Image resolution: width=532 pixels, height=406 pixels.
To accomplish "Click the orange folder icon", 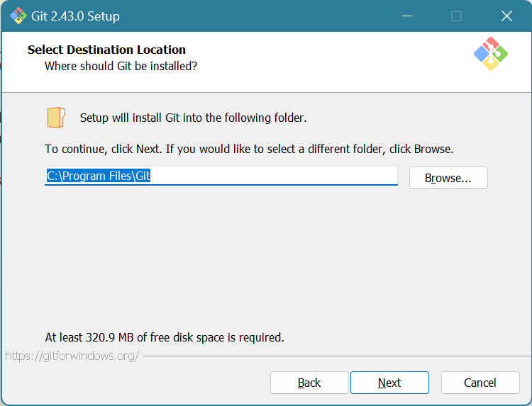I will (x=56, y=117).
